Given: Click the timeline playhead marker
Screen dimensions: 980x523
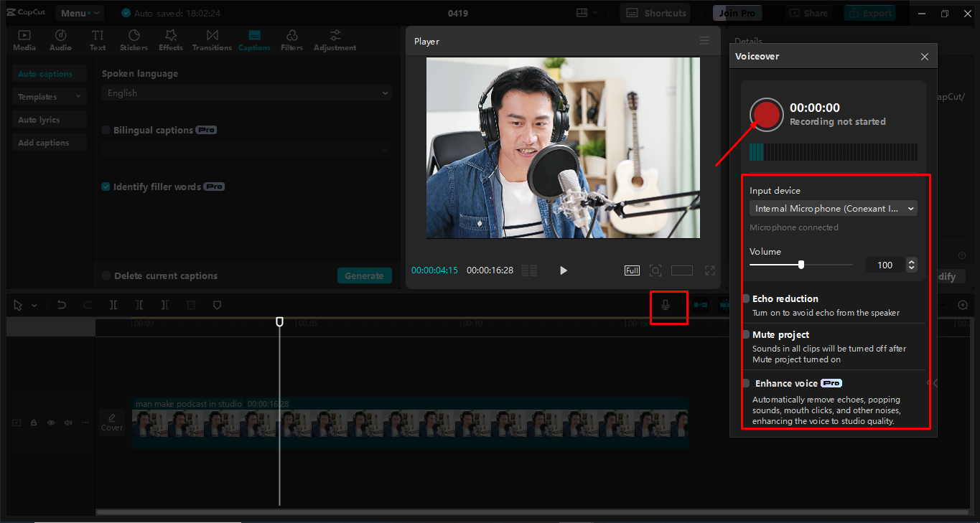Looking at the screenshot, I should [280, 322].
